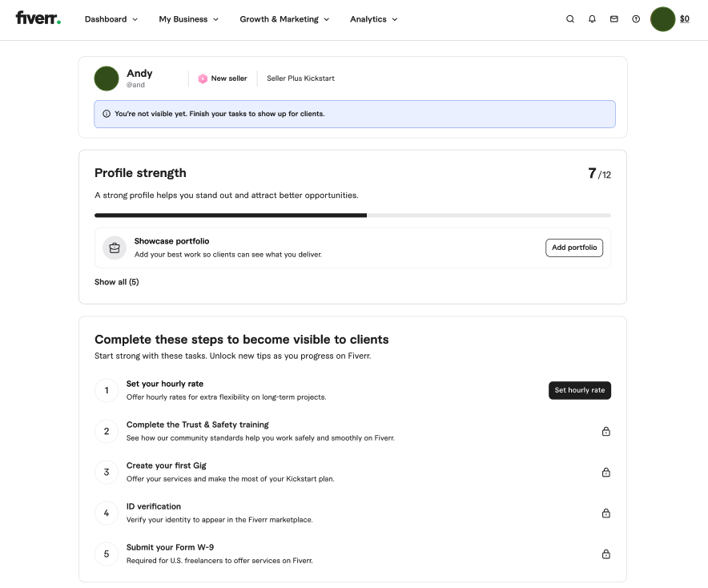
Task: Open the messages envelope icon
Action: (614, 19)
